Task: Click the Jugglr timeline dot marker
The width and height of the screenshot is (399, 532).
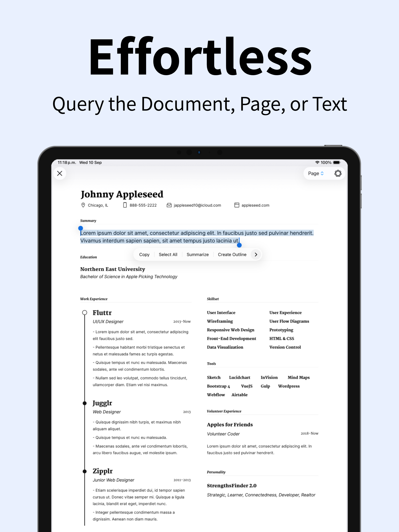Action: [x=85, y=403]
